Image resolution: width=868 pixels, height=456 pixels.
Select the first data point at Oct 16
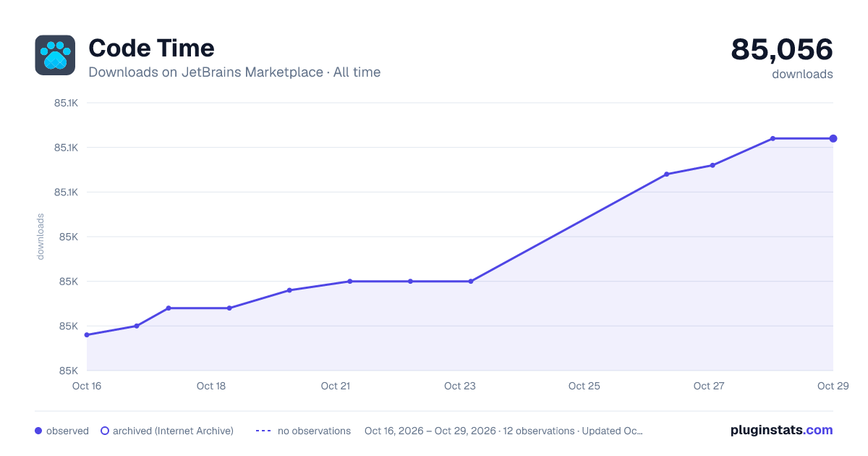87,335
